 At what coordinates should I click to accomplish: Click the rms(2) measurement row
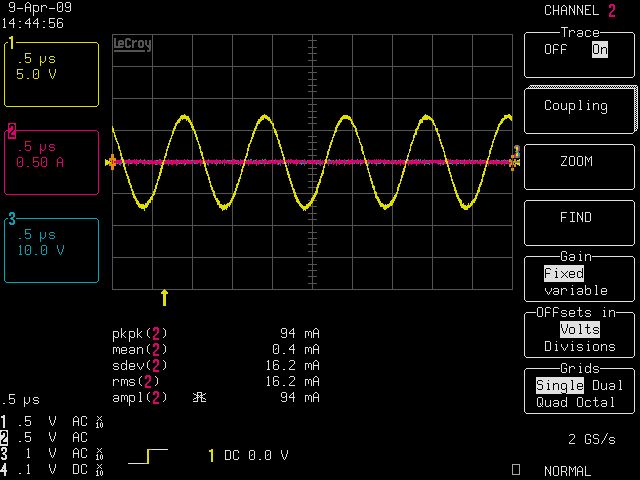click(216, 381)
